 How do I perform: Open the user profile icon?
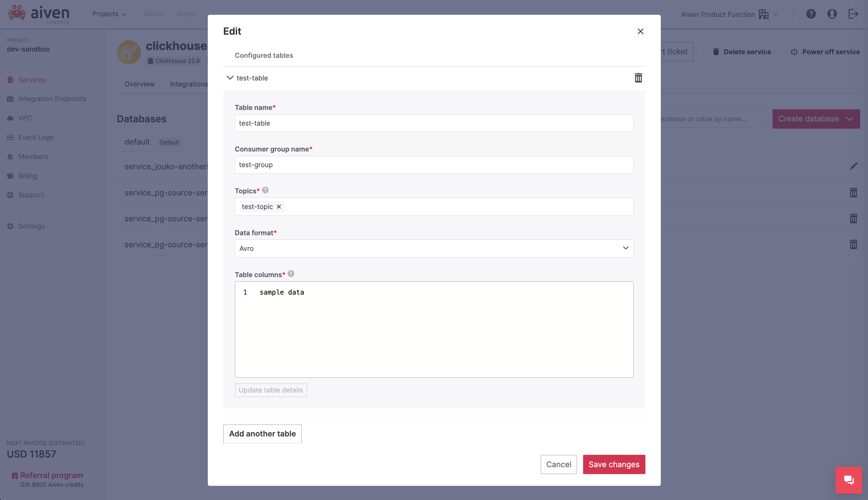832,14
